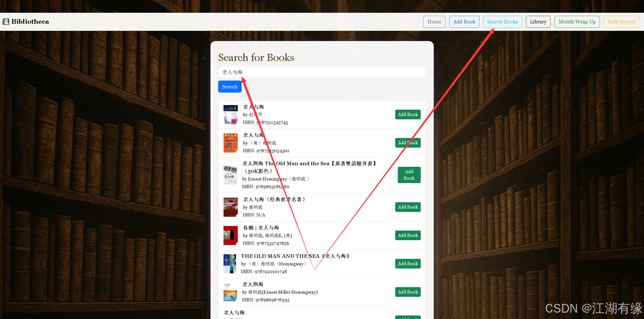
Task: Add book with ISBN 9789869878593
Action: click(x=407, y=292)
